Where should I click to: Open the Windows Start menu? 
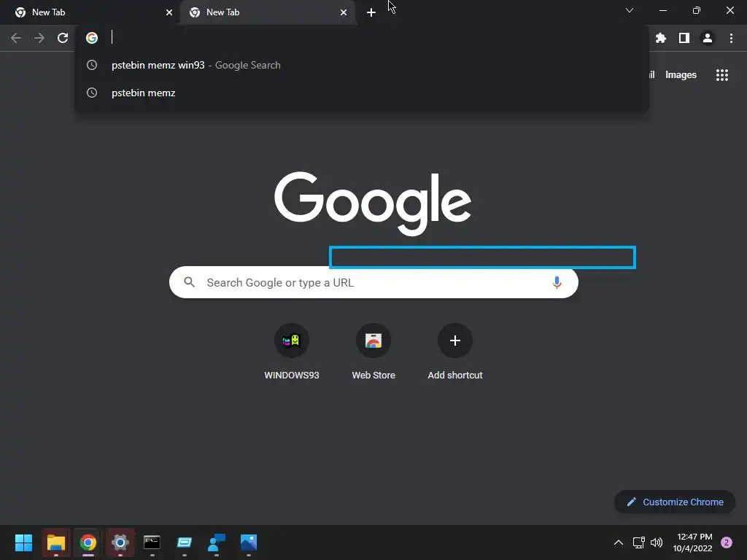(x=23, y=542)
